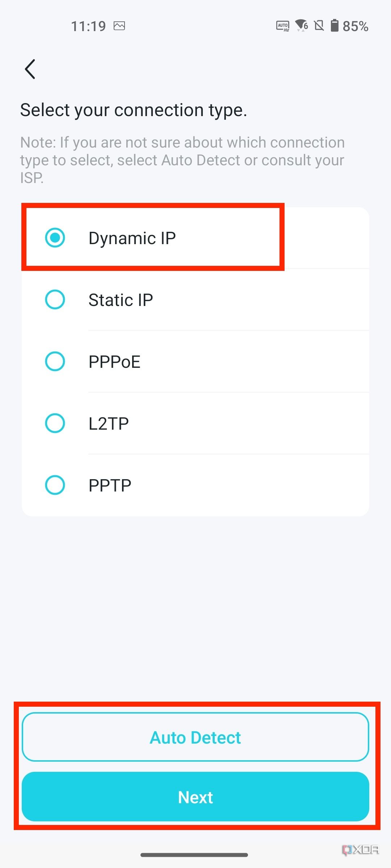Tap the battery icon in status bar
Image resolution: width=391 pixels, height=868 pixels.
(335, 25)
